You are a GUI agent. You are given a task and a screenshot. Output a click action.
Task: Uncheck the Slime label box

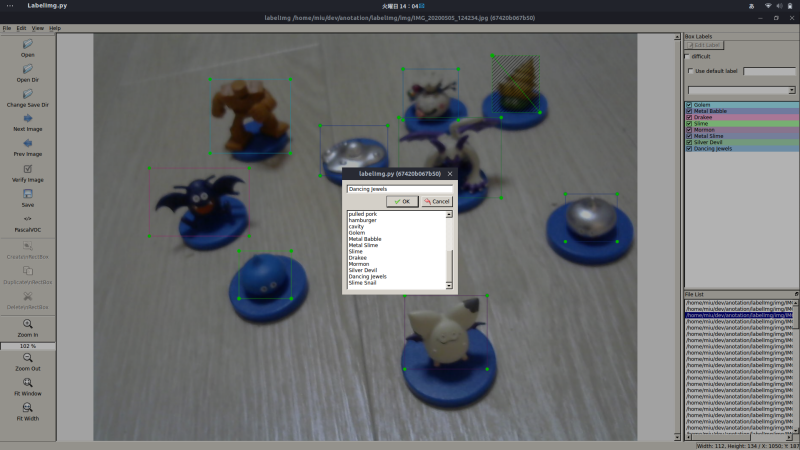click(689, 123)
